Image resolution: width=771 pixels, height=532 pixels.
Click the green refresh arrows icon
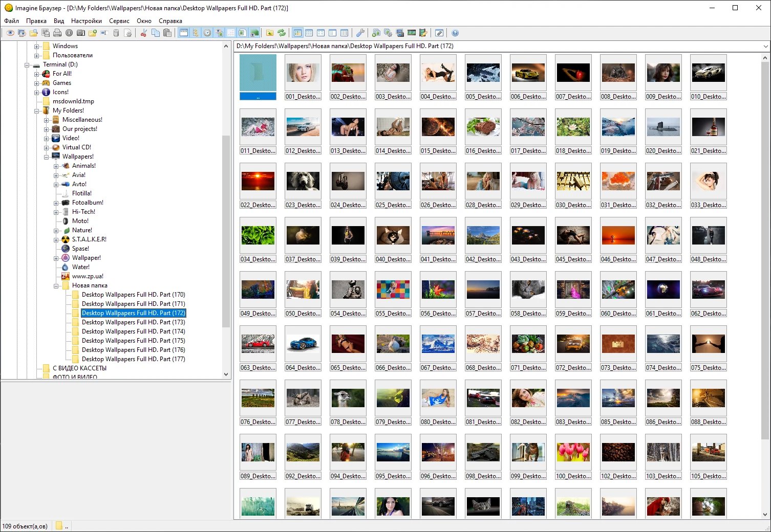coord(282,33)
